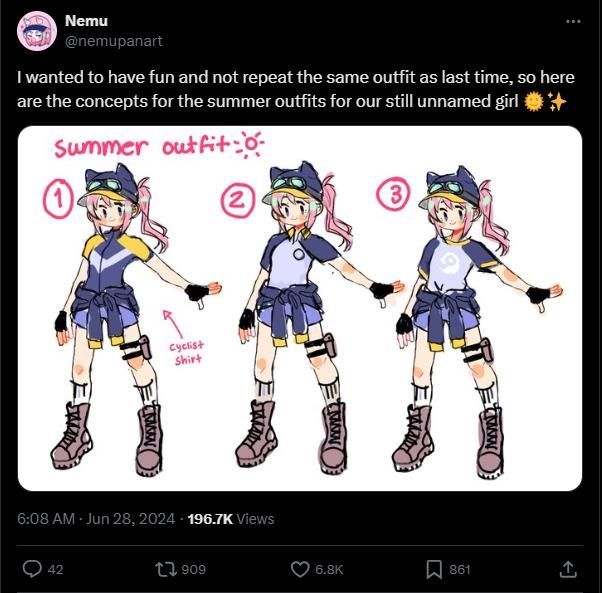Open the Nemu display name profile link

tap(86, 20)
